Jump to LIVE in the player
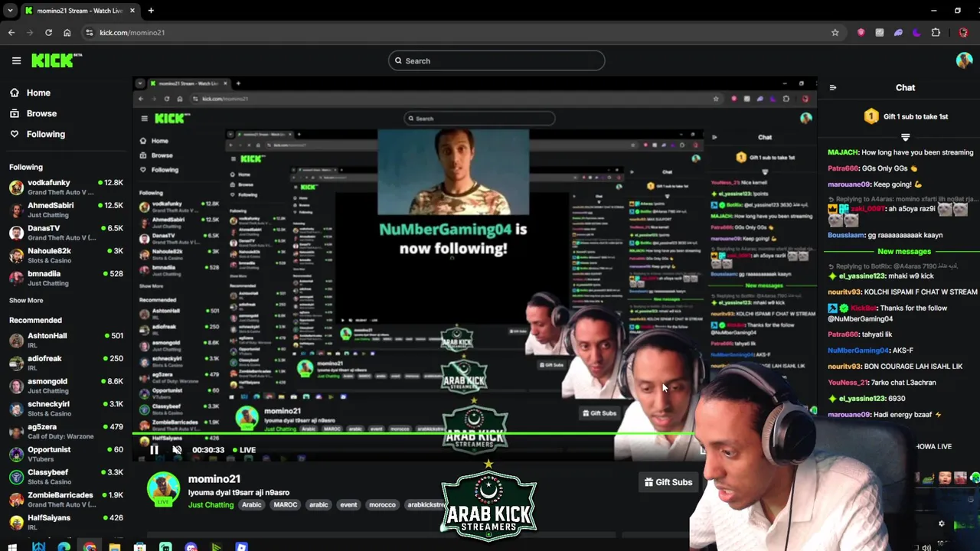 tap(243, 450)
